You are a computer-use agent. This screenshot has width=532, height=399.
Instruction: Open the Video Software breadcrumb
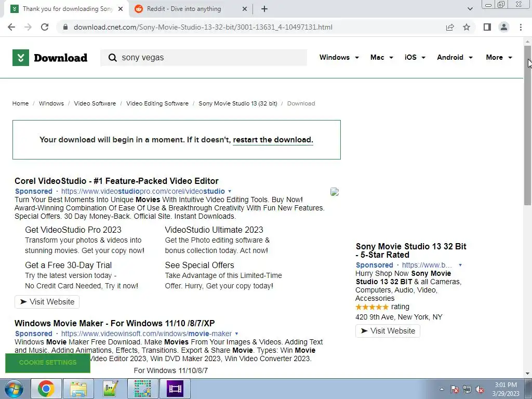[x=95, y=103]
